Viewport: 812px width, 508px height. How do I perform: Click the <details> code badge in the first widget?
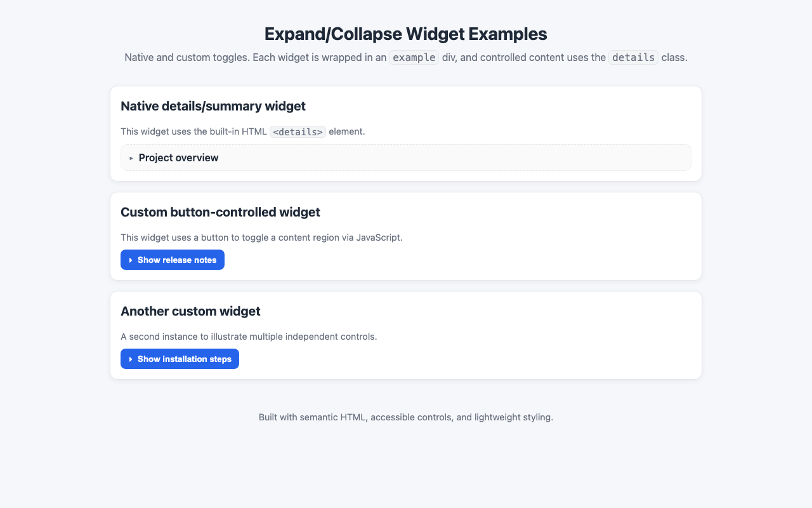tap(298, 131)
